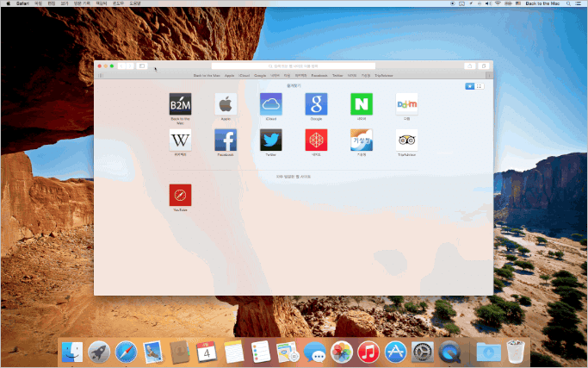Open Google link in the favorites bar

click(x=260, y=76)
